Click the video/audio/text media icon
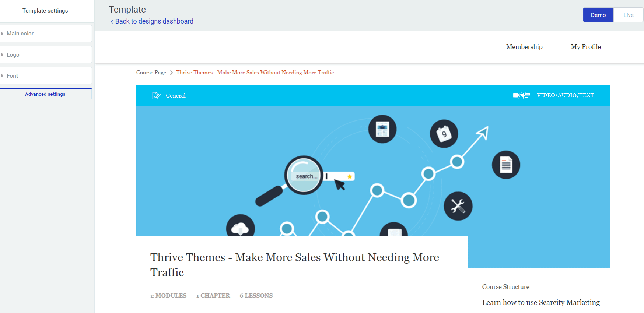Image resolution: width=644 pixels, height=313 pixels. [521, 95]
